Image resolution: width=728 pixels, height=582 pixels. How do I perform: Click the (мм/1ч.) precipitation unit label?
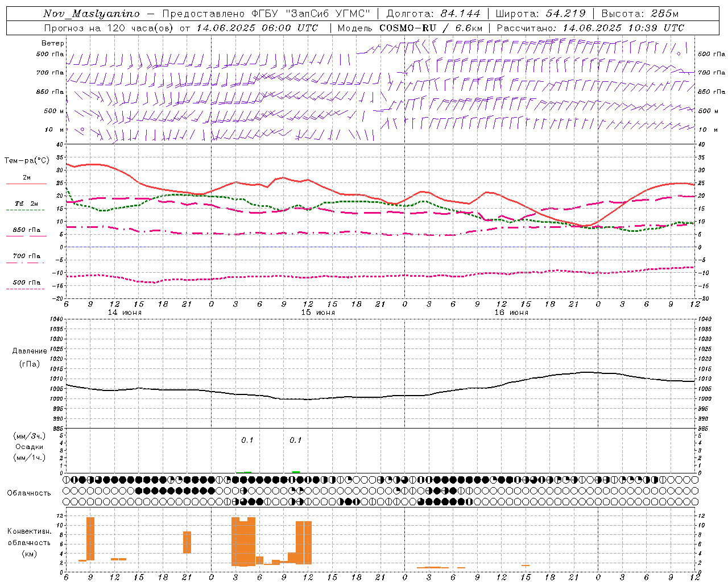[x=30, y=458]
